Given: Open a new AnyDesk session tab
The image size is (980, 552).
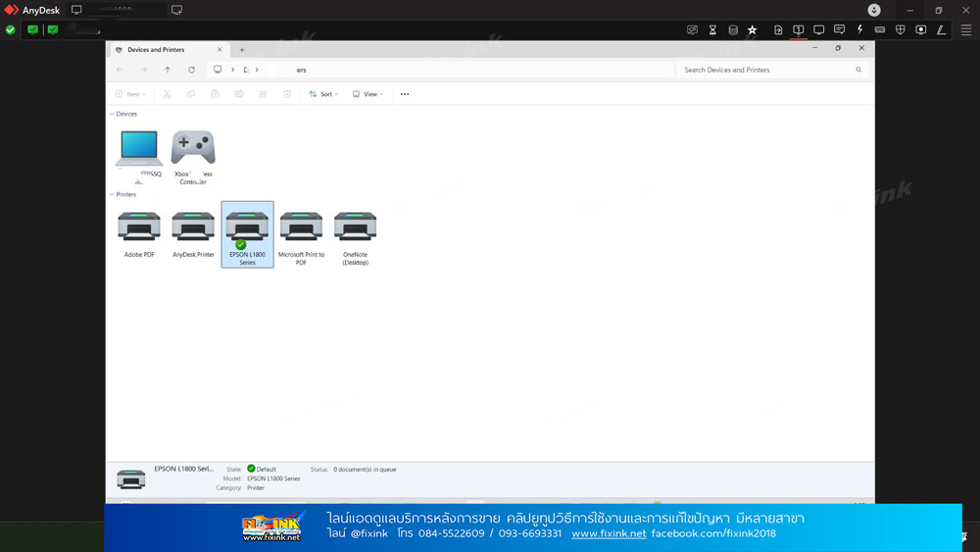Looking at the screenshot, I should point(176,10).
